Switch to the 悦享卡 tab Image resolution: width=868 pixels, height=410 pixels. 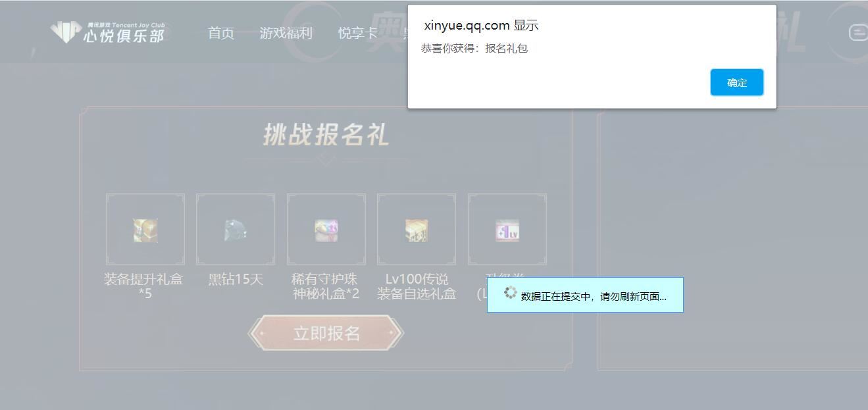tap(357, 33)
